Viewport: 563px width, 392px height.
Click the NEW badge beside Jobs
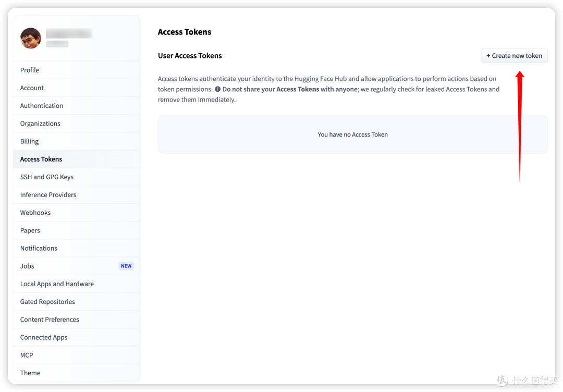[126, 266]
